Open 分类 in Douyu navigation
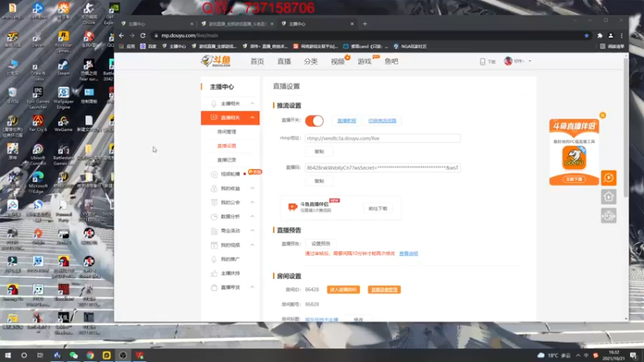The height and width of the screenshot is (362, 644). (311, 61)
